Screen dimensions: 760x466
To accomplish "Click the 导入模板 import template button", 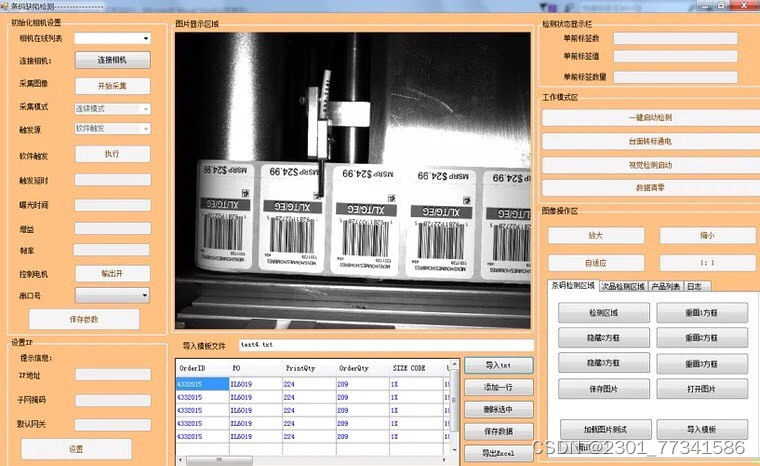I will [702, 430].
